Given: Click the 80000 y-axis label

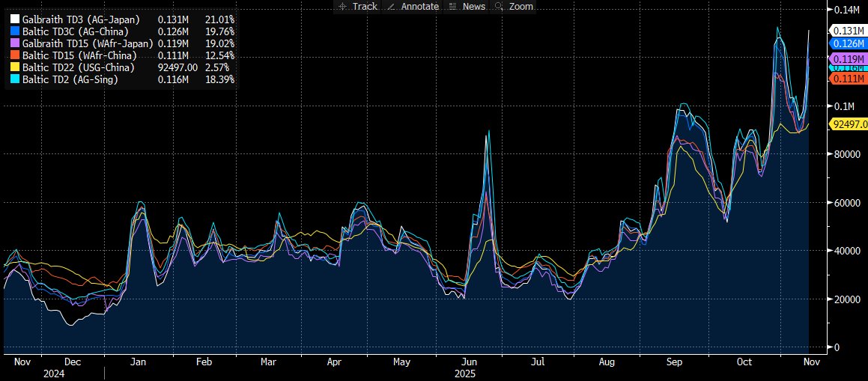Looking at the screenshot, I should [848, 153].
